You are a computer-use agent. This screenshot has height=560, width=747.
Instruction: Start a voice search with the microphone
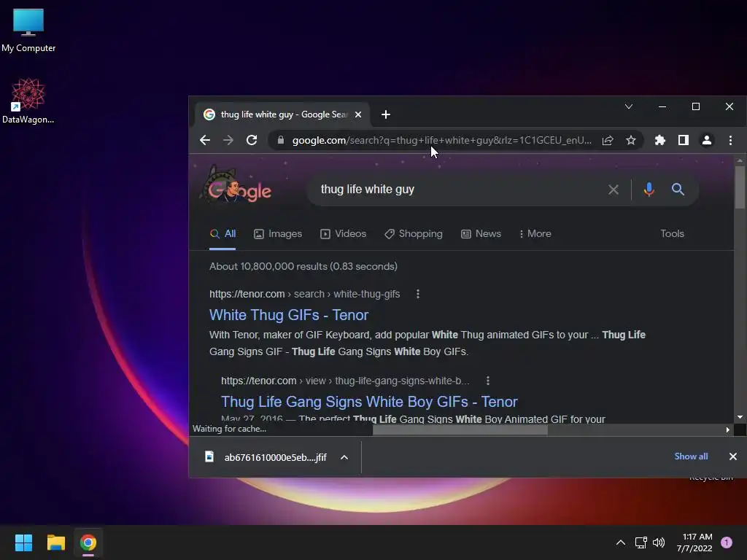coord(649,190)
